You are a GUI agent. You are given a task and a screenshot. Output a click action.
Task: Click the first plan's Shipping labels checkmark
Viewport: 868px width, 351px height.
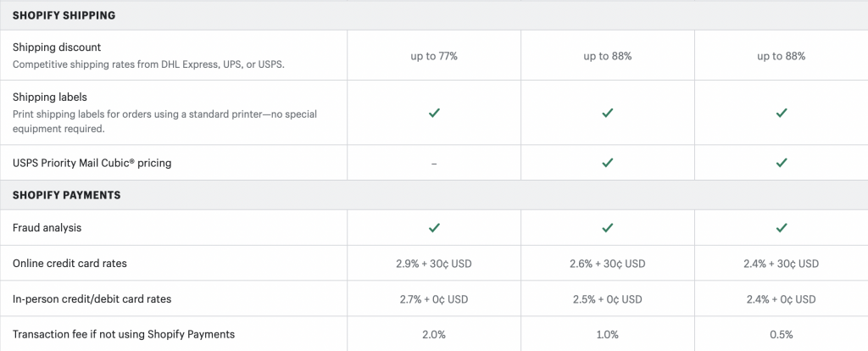point(434,113)
